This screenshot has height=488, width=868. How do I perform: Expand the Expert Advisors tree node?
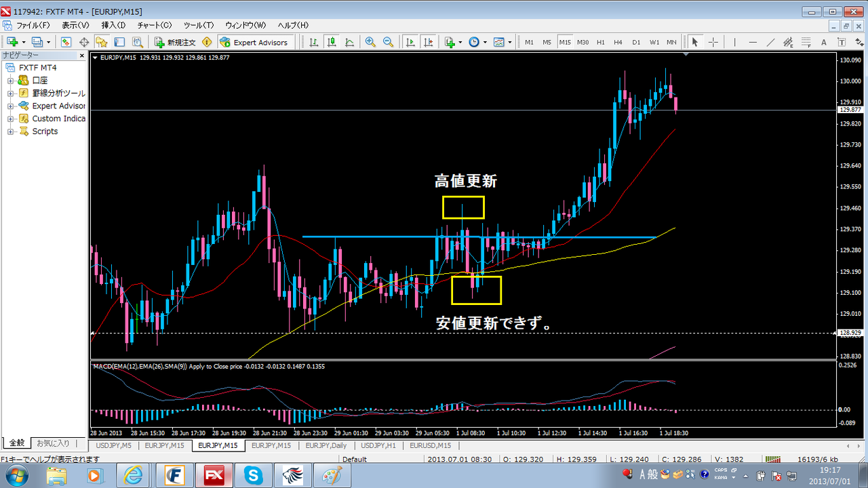(11, 106)
